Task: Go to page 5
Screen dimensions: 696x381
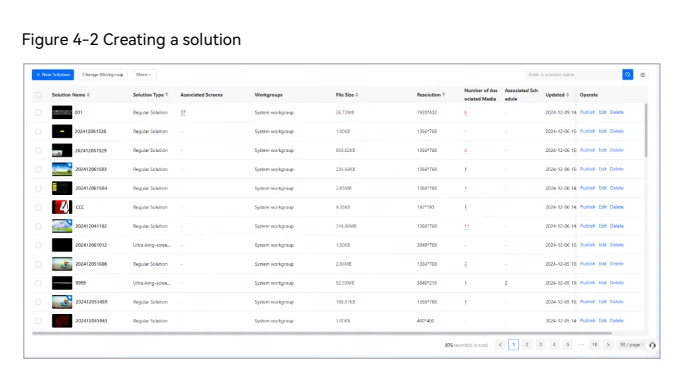Action: pos(568,345)
